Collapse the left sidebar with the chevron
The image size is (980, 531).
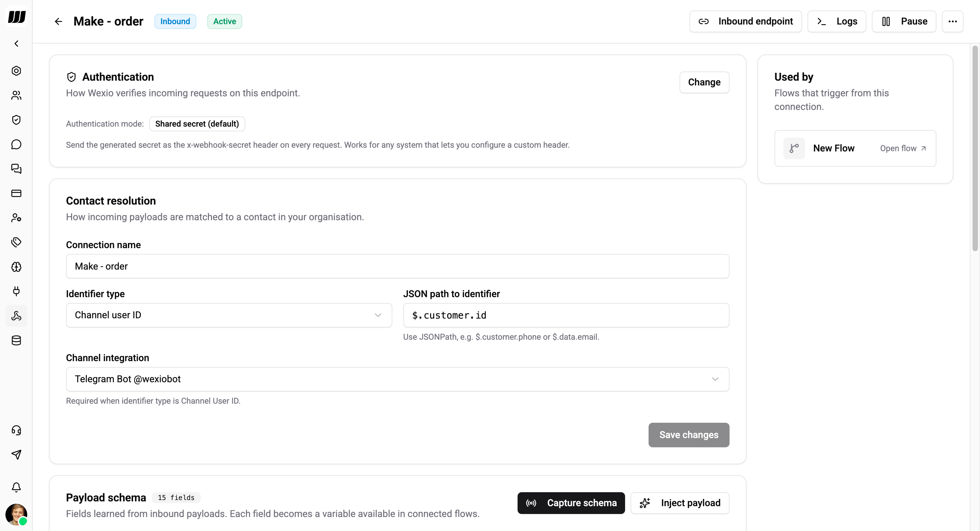click(16, 43)
